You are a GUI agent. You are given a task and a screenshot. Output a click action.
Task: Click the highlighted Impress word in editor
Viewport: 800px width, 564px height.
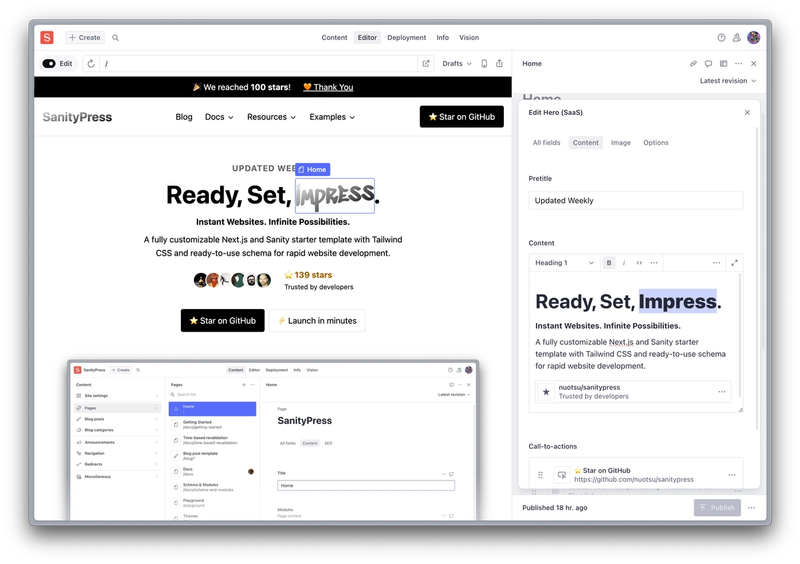[x=678, y=302]
